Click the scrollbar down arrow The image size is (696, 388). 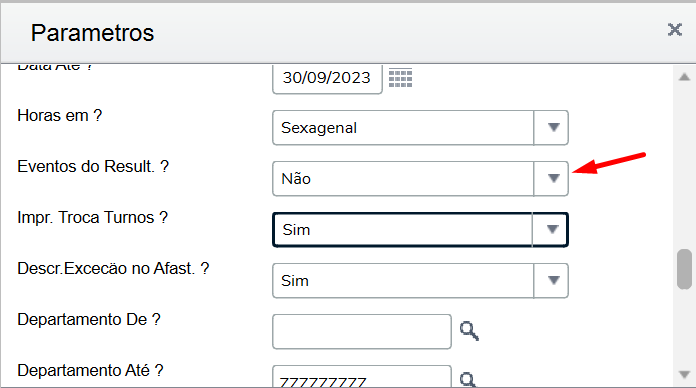[x=684, y=375]
